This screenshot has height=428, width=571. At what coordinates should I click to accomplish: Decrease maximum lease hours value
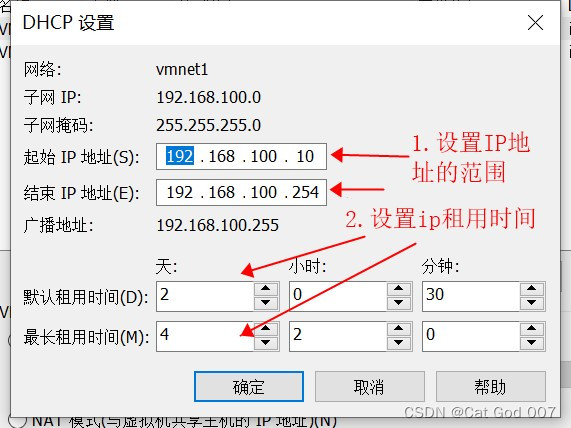click(398, 343)
